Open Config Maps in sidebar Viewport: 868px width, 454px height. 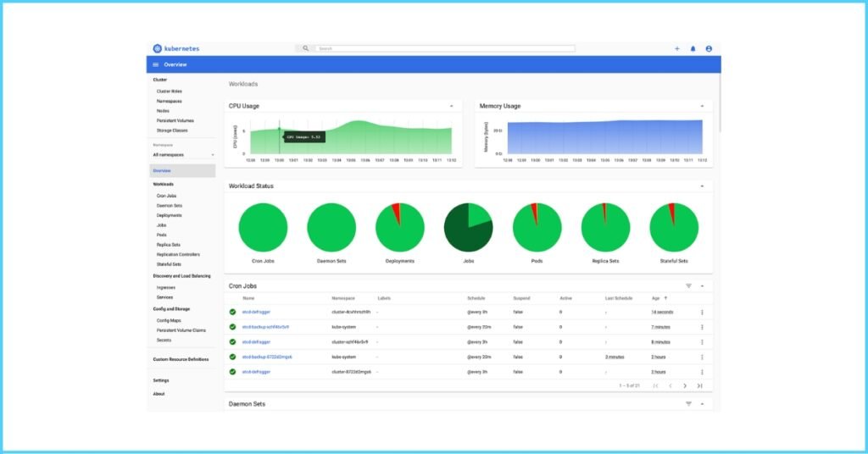click(169, 321)
